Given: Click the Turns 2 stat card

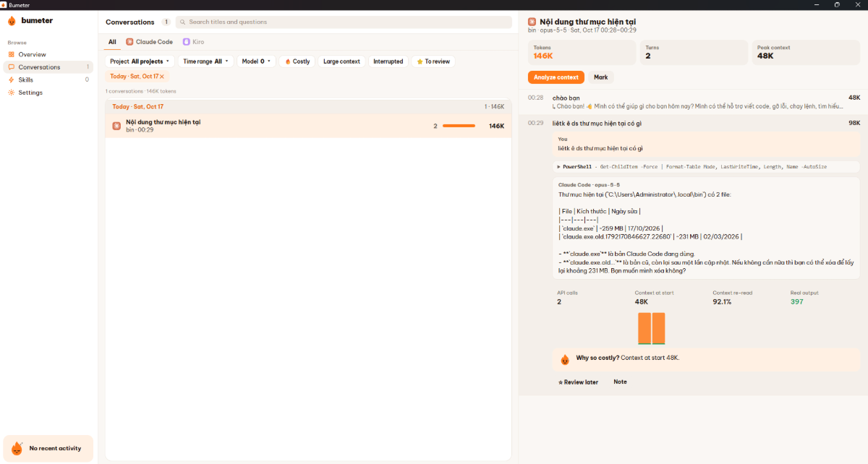Looking at the screenshot, I should point(694,52).
